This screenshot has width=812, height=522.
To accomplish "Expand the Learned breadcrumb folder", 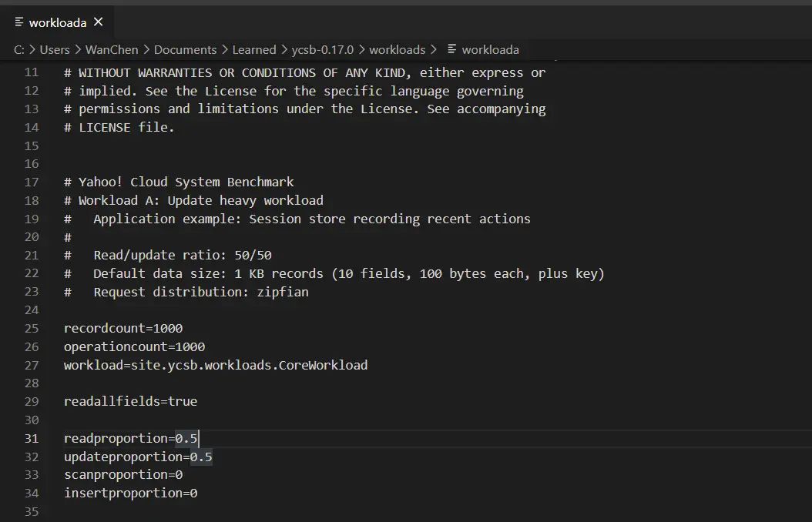I will (x=254, y=50).
